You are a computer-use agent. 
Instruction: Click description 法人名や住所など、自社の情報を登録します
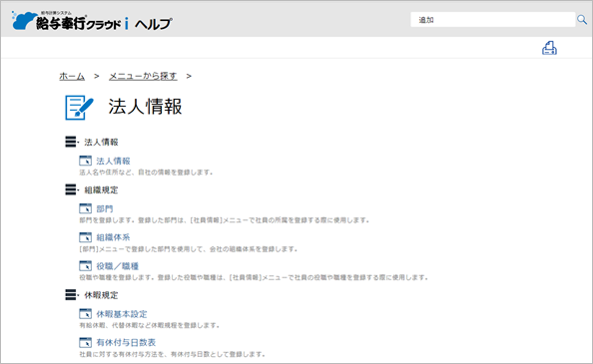pos(146,173)
